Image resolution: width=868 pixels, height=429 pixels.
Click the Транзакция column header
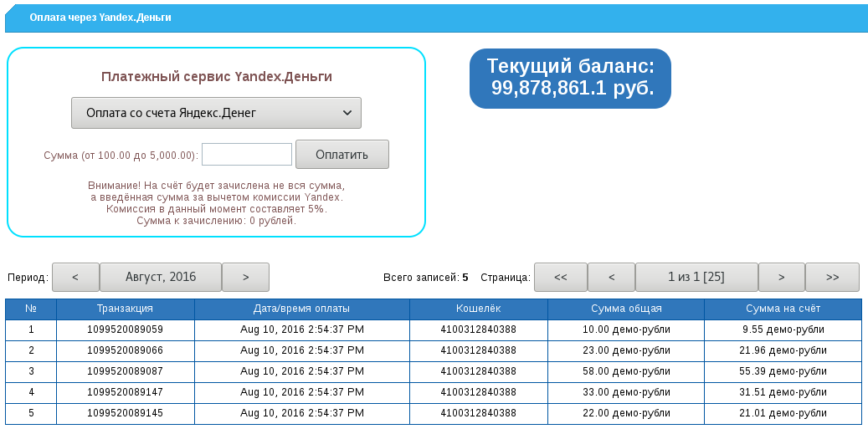(x=125, y=309)
